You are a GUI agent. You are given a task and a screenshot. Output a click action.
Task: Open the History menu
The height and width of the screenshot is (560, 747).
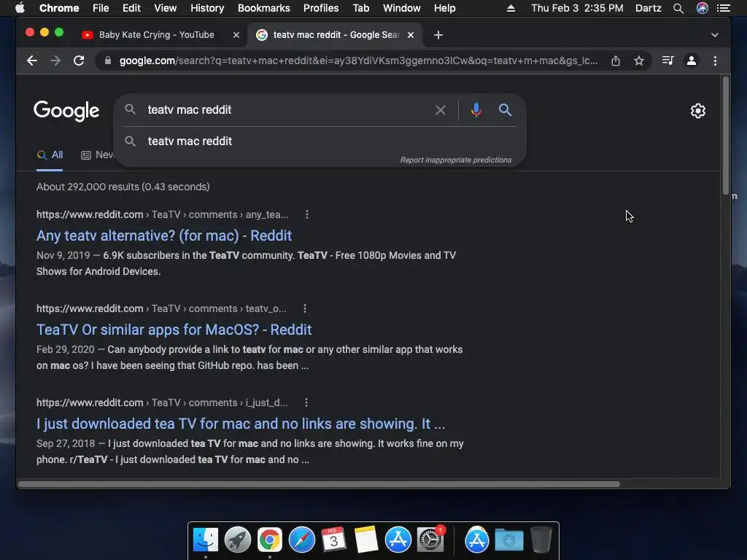[206, 8]
